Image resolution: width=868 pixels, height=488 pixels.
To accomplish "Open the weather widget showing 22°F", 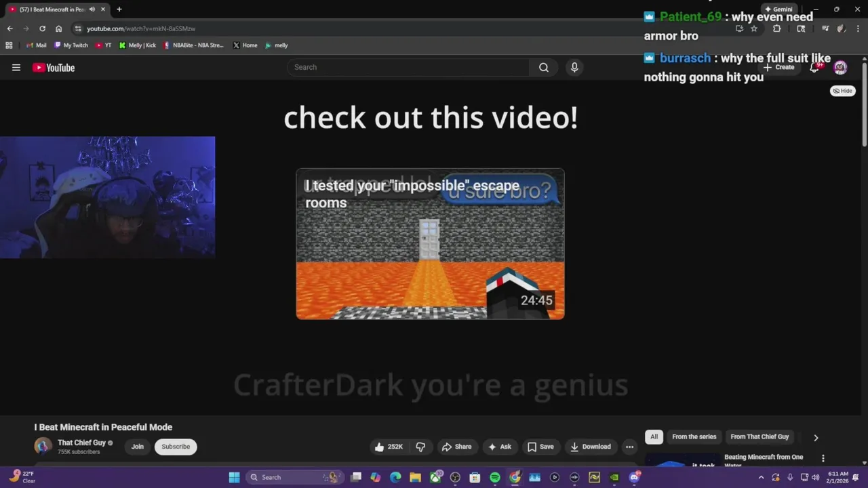I will coord(22,477).
